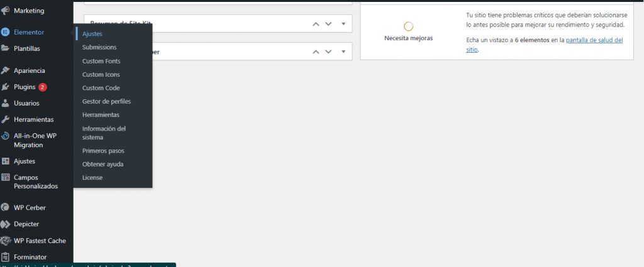Move Site Kit summary widget up
The height and width of the screenshot is (267, 644).
pyautogui.click(x=316, y=24)
